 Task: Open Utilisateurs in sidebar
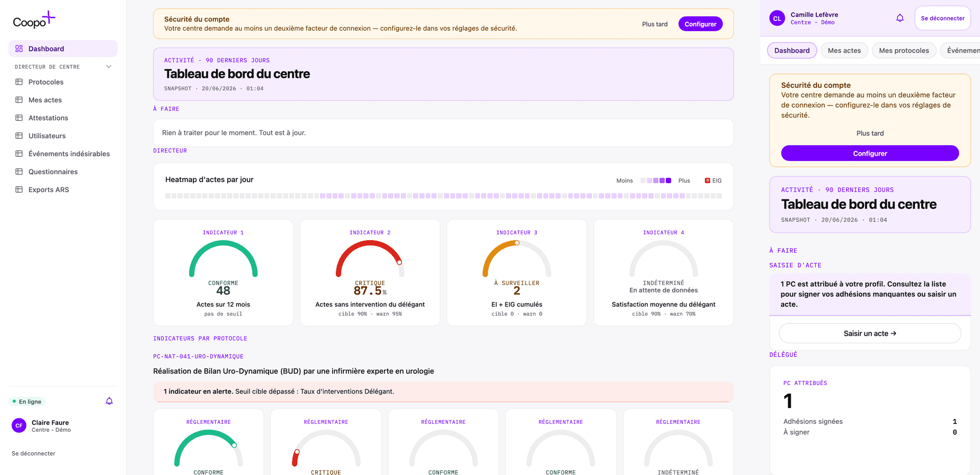(63, 136)
